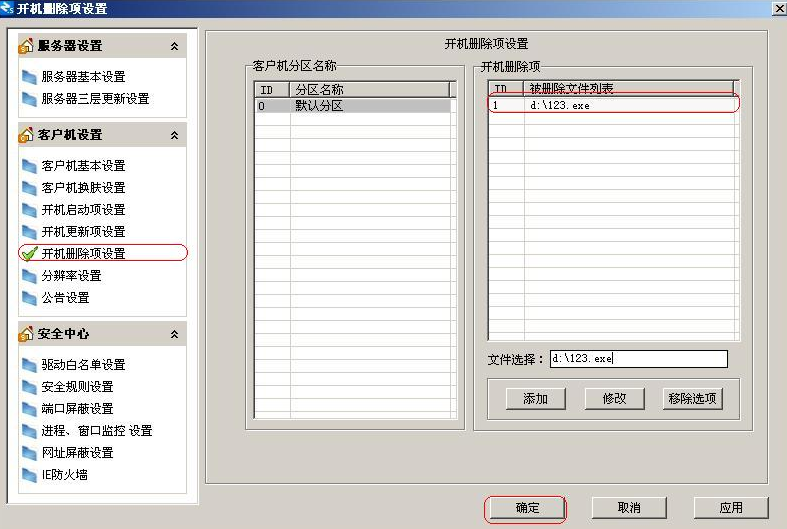Collapse the 安全中心 section
787x529 pixels.
[x=174, y=334]
